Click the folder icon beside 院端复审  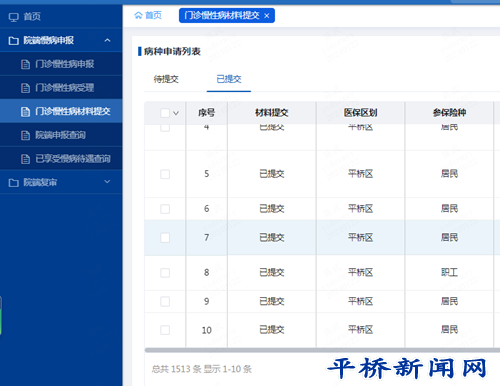(14, 183)
